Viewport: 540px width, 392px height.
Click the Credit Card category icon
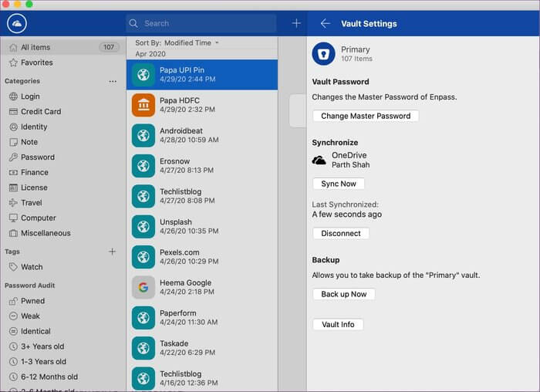(x=13, y=112)
